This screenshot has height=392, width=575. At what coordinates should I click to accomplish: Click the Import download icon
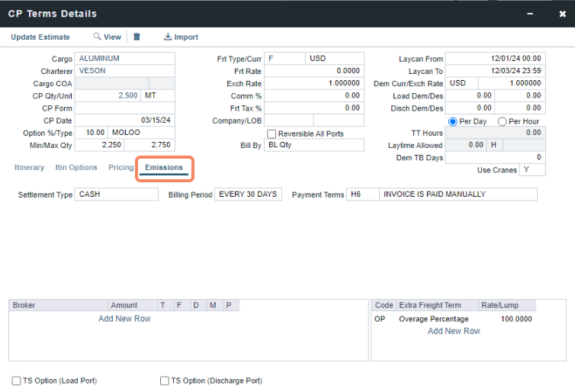tap(168, 37)
